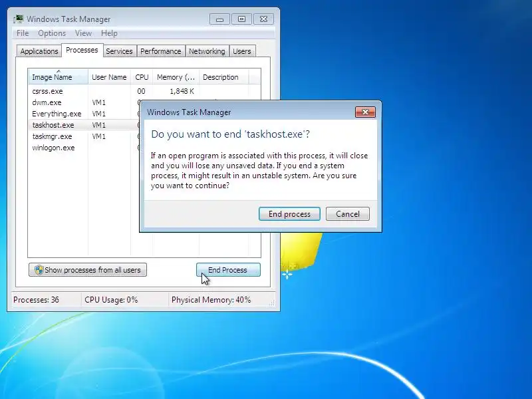Screen dimensions: 532x399
Task: Open the Options menu
Action: (x=52, y=33)
